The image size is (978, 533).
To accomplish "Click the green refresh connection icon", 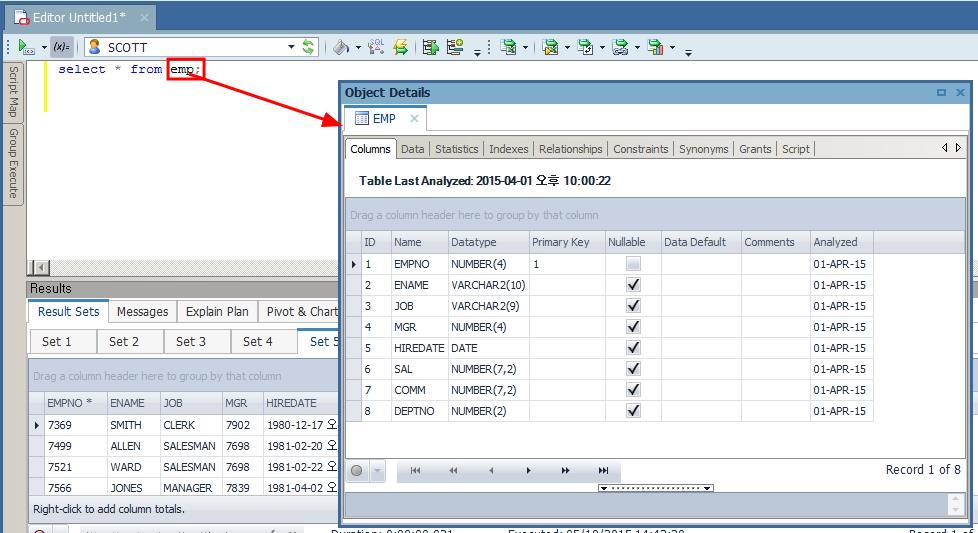I will pyautogui.click(x=309, y=47).
